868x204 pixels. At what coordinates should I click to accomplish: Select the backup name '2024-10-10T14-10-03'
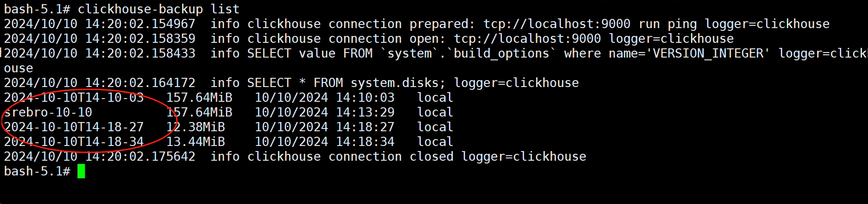point(74,98)
